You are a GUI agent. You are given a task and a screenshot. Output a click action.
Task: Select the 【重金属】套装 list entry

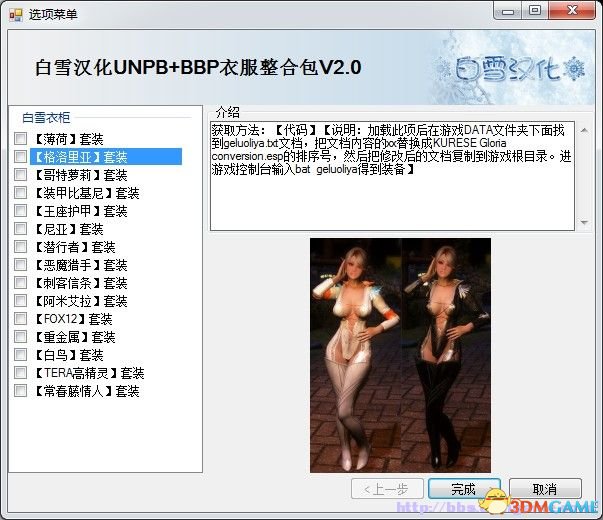(x=75, y=337)
